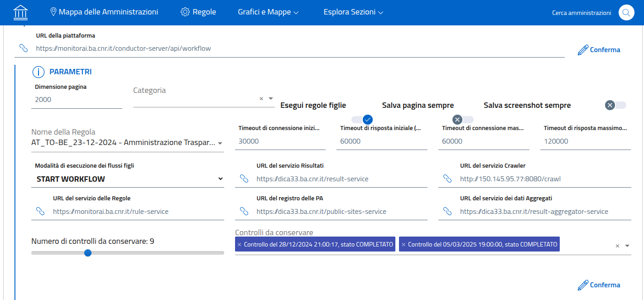Open Mappa delle Amministrazioni
Screen dimensions: 644x300
point(104,12)
